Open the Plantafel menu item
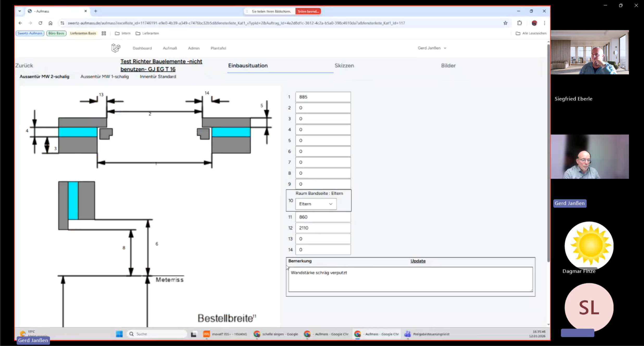This screenshot has width=644, height=346. tap(218, 48)
